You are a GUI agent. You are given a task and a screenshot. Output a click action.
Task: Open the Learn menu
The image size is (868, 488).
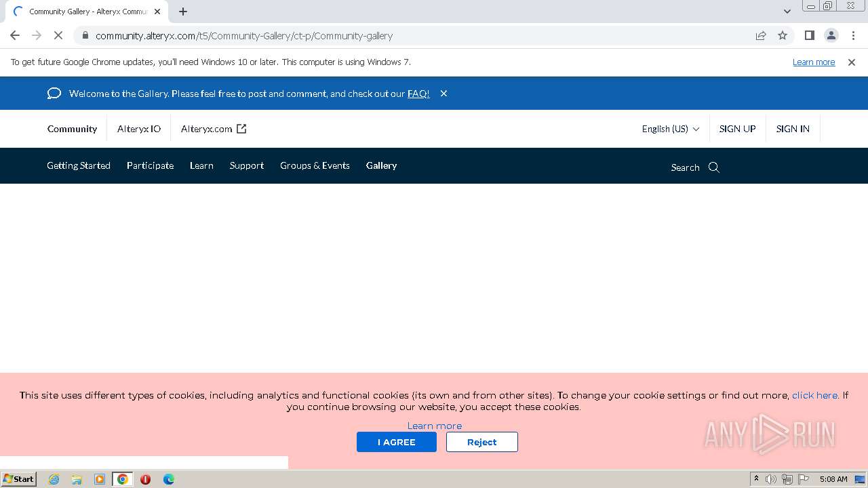201,165
